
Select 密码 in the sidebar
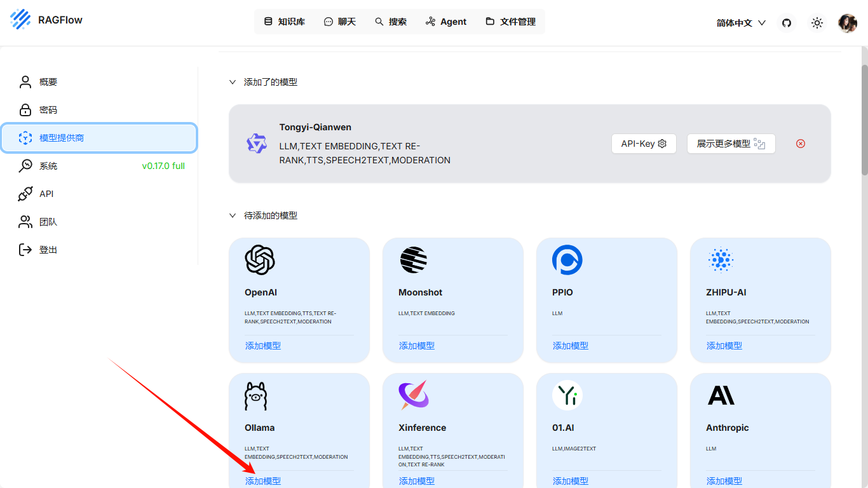[x=48, y=110]
